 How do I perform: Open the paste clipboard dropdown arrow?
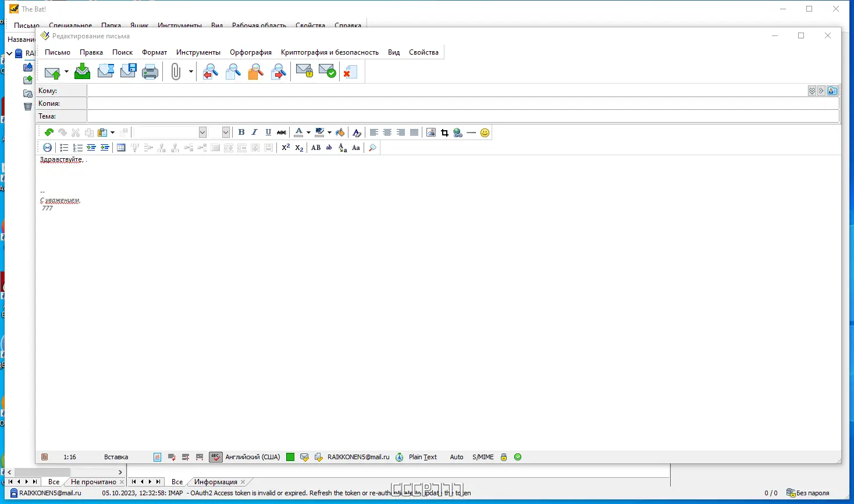pyautogui.click(x=112, y=133)
